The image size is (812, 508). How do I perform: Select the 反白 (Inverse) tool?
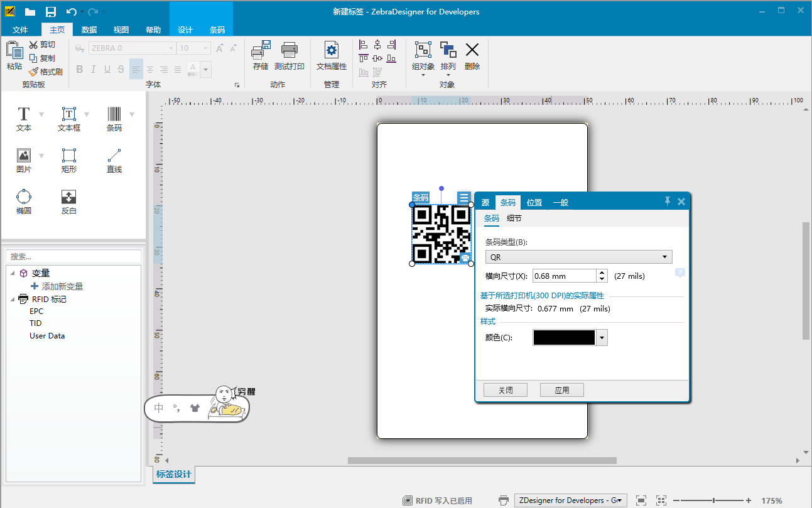(x=69, y=202)
